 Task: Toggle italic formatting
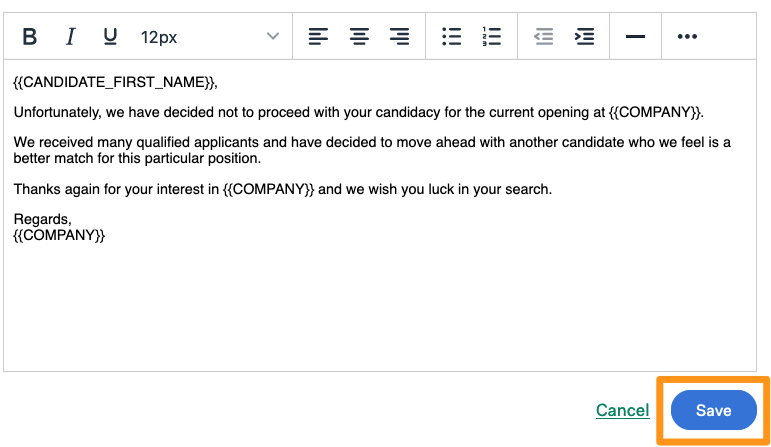point(70,37)
